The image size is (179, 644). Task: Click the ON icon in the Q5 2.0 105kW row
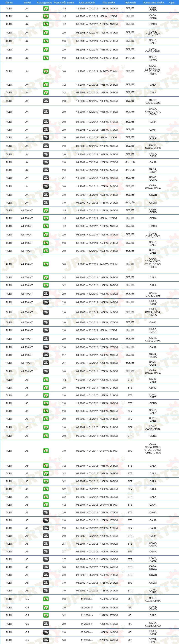tap(46, 632)
